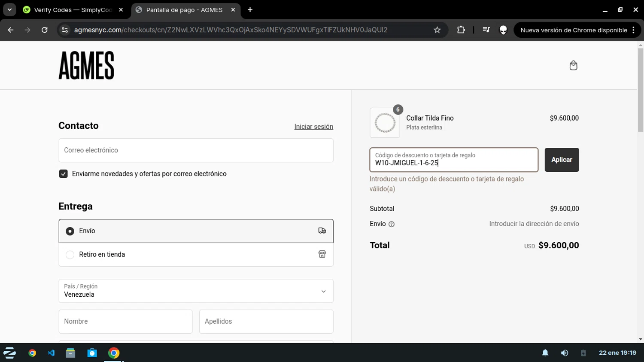Screen dimensions: 644x362
Task: Click the Collar Tilda Fino product name
Action: point(430,118)
